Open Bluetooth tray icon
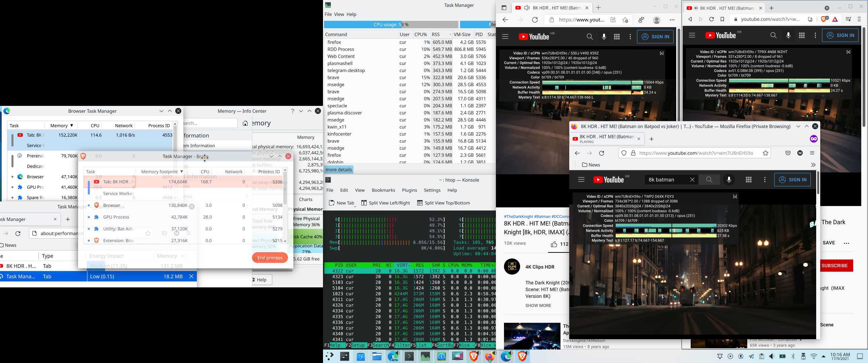Image resolution: width=868 pixels, height=363 pixels. point(793,356)
